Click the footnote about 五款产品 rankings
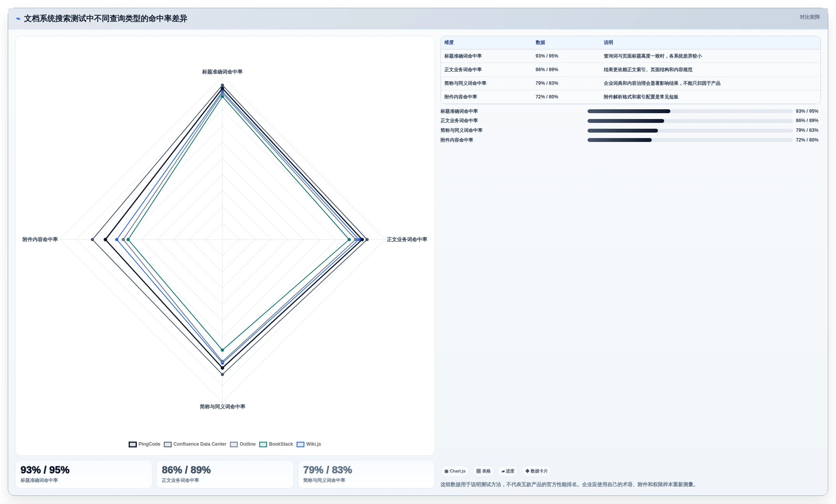 569,485
